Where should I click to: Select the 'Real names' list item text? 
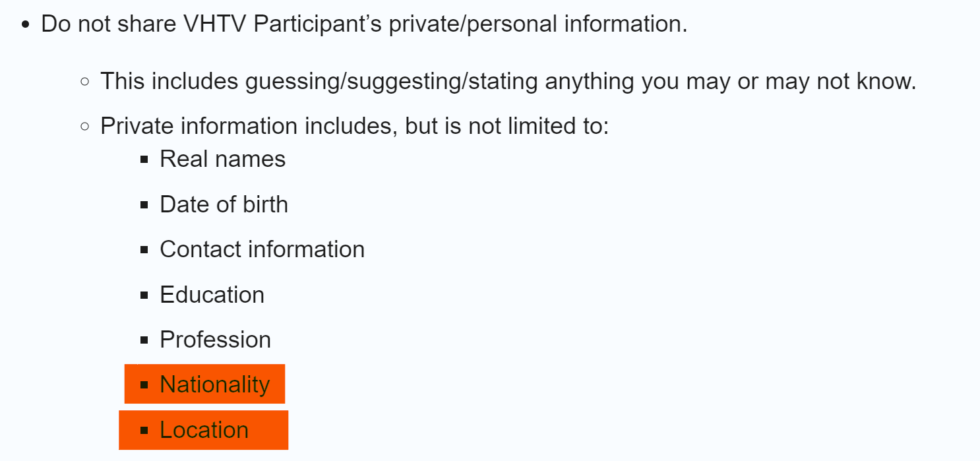222,159
